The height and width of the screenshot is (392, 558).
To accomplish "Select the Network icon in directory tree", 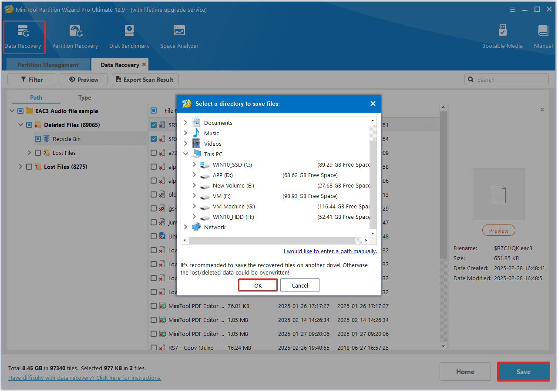I will coord(196,227).
